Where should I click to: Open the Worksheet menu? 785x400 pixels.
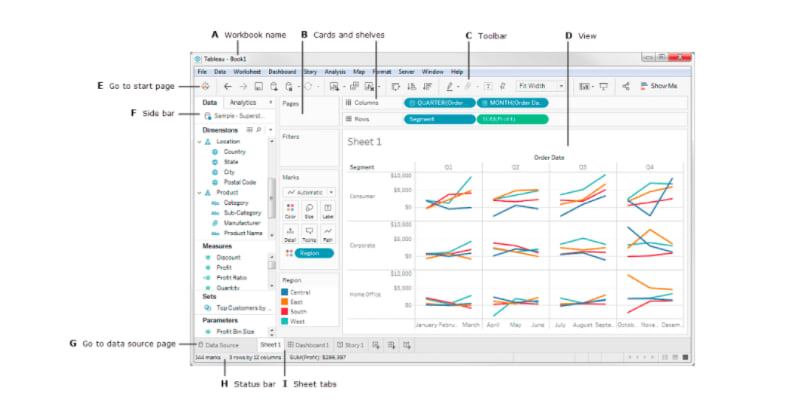click(x=247, y=72)
